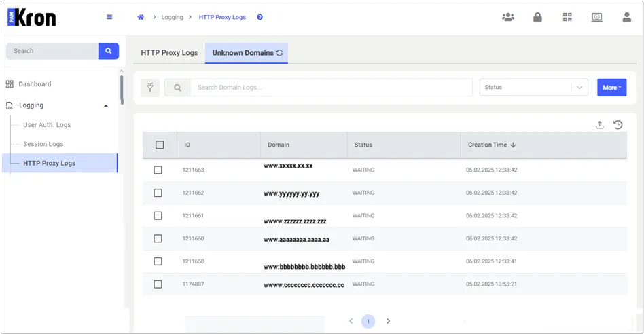Click domain www.yyyyyy.yy.yyy
This screenshot has height=334, width=644.
point(291,193)
